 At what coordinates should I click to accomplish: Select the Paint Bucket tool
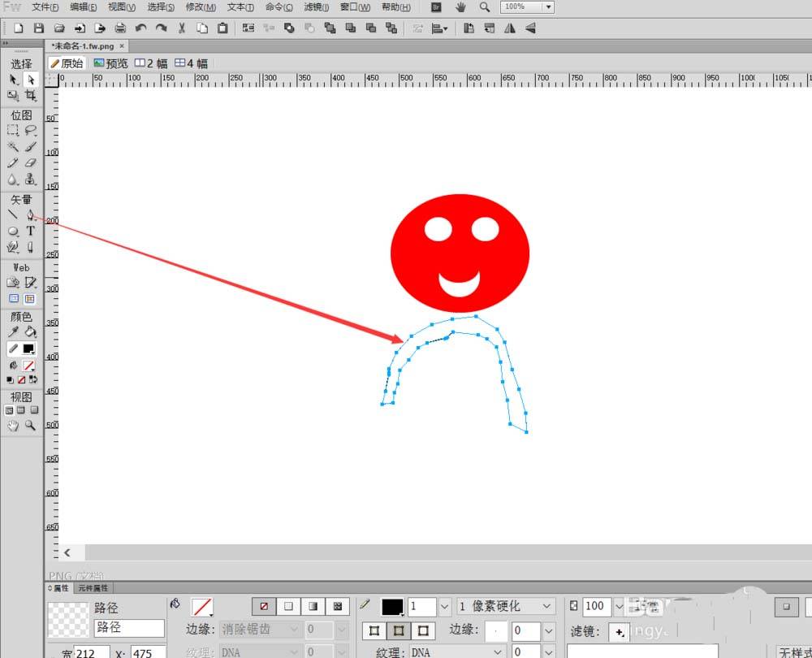pos(31,331)
